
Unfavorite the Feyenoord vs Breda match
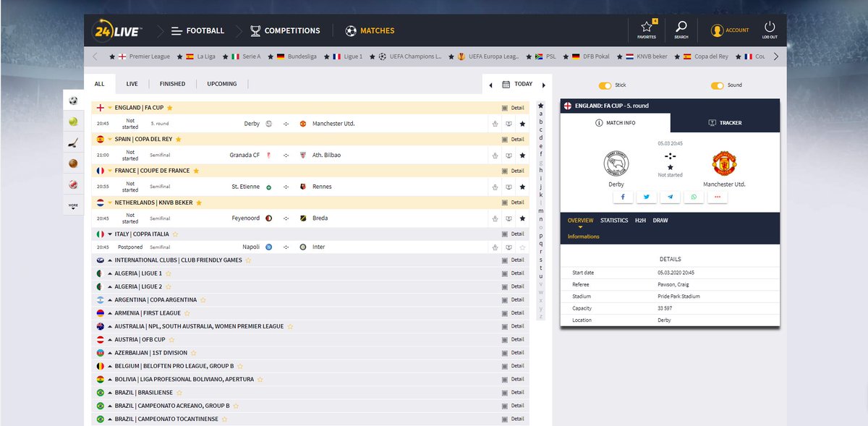[x=522, y=218]
